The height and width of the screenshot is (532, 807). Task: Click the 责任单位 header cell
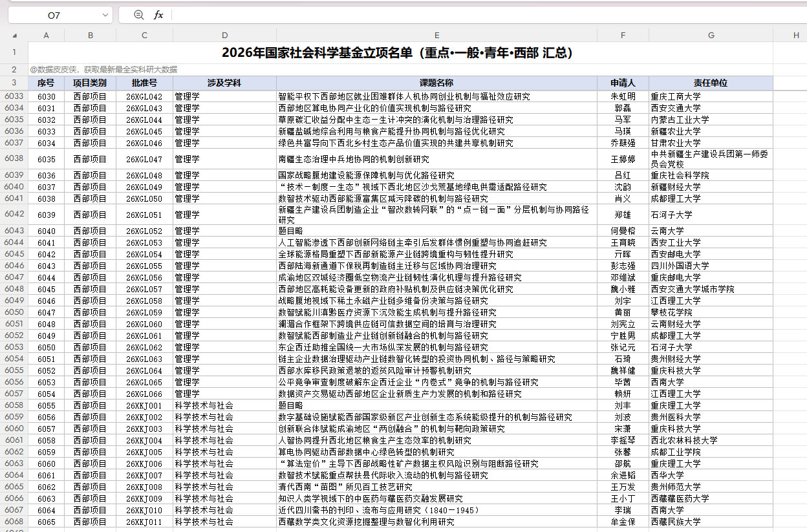[711, 83]
